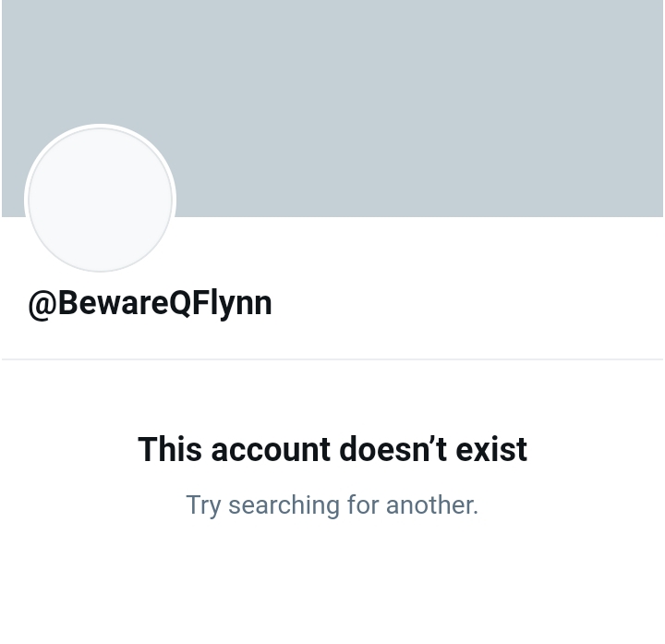Click the empty circular profile avatar
The width and height of the screenshot is (665, 644).
pyautogui.click(x=100, y=200)
